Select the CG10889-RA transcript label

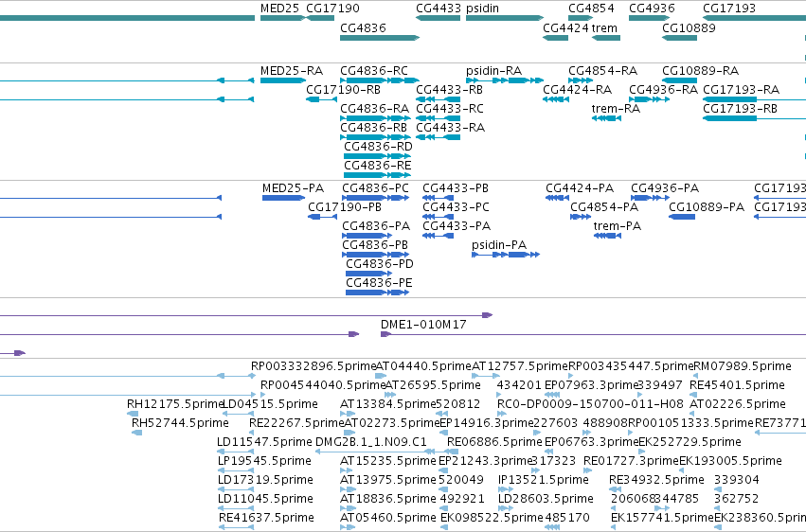tap(700, 70)
